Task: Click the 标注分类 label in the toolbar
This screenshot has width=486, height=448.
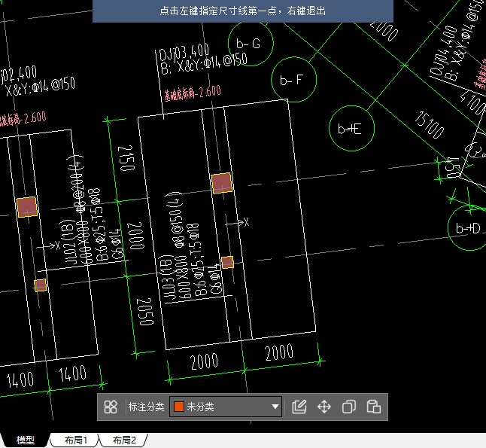Action: (146, 407)
